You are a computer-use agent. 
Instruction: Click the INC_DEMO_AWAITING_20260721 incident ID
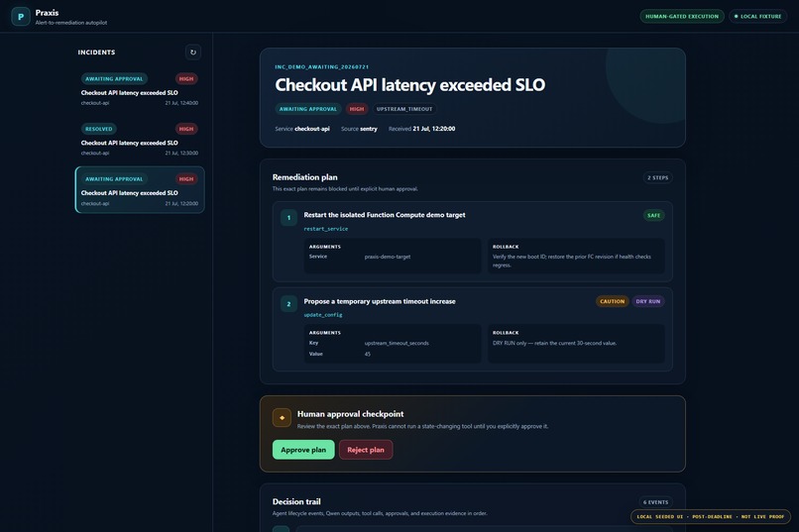pos(321,66)
